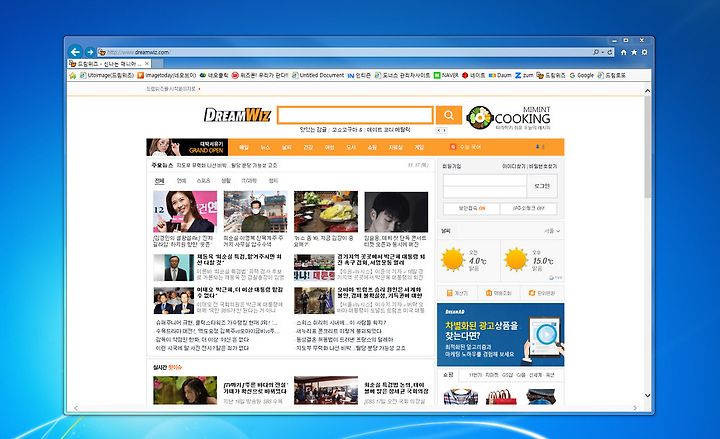Click the find password link above the login box
This screenshot has width=720, height=439.
click(x=543, y=166)
